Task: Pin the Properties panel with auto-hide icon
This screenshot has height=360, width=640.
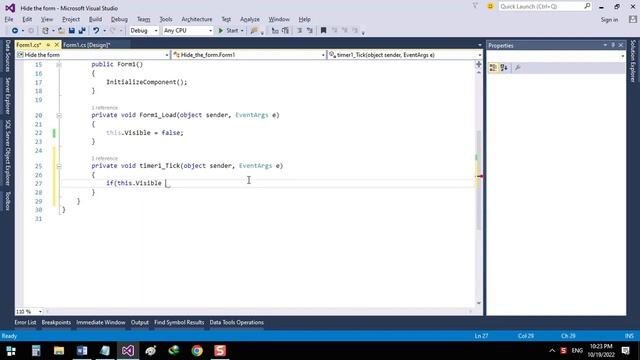Action: coord(613,45)
